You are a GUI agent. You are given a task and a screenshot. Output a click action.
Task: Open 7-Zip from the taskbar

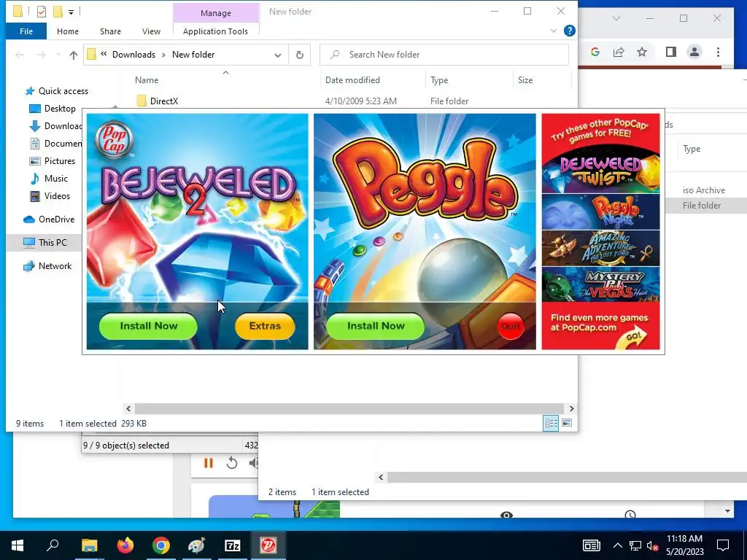[x=233, y=545]
